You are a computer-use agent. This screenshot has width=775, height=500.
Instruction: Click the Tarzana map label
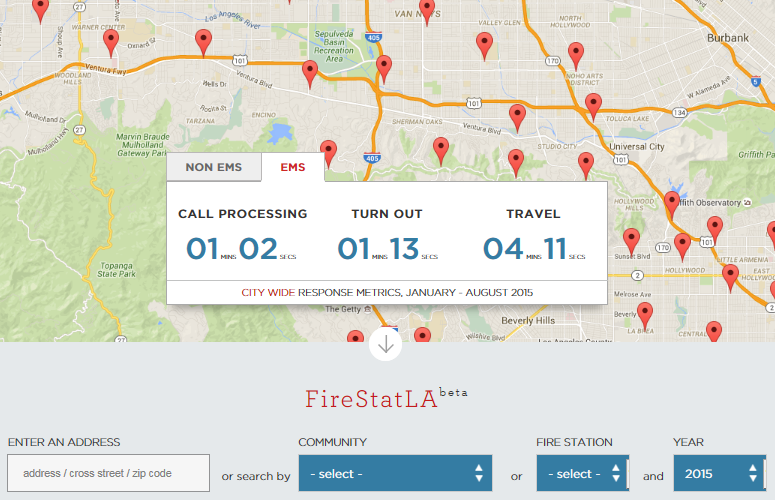(200, 121)
